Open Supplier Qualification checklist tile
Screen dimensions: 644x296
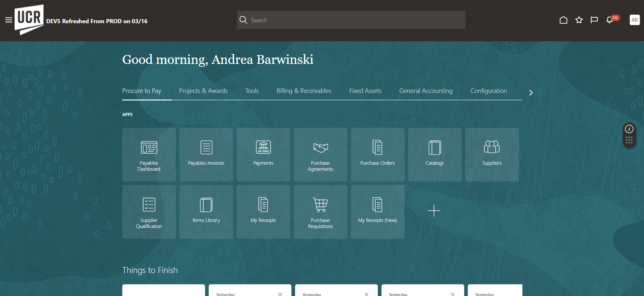[x=149, y=212]
